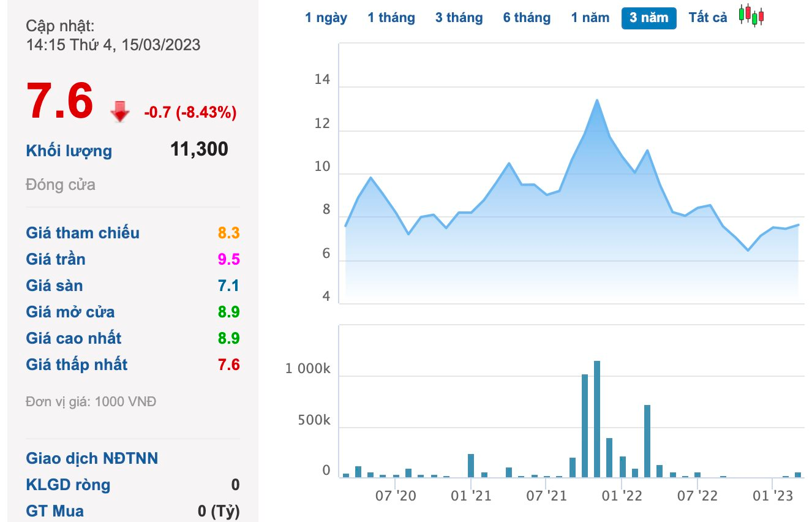812x522 pixels.
Task: Click the price chart peak near 13.5
Action: (x=596, y=100)
